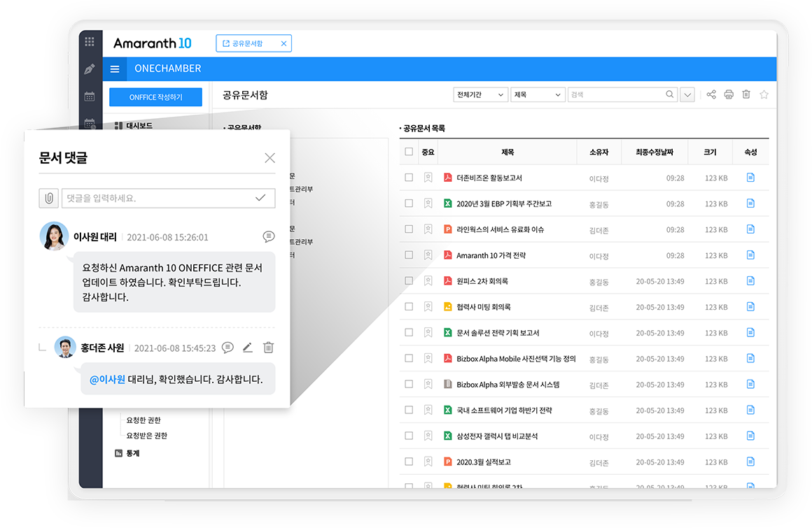The image size is (812, 528).
Task: Expand advanced search options arrow
Action: (x=687, y=94)
